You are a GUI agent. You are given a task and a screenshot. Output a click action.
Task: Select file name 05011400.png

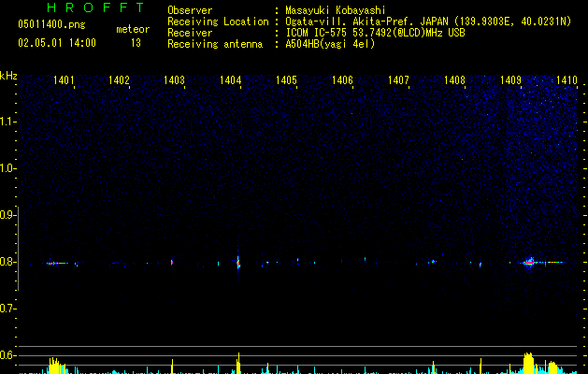point(51,24)
